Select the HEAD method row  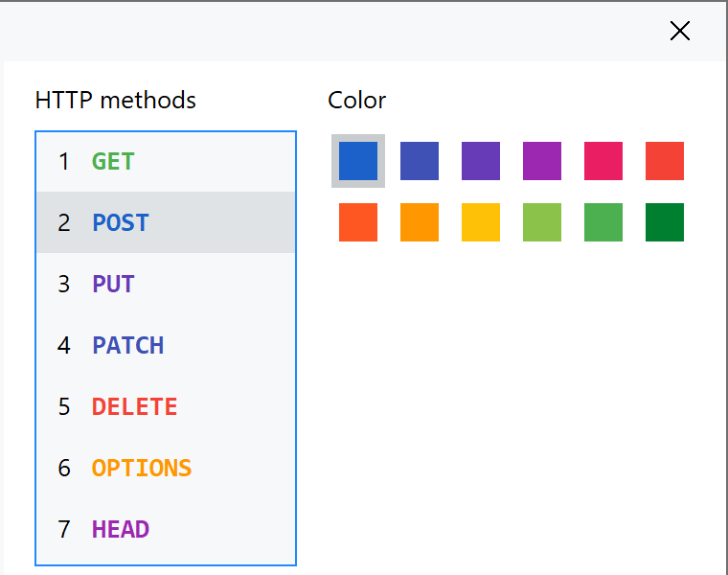(x=166, y=529)
